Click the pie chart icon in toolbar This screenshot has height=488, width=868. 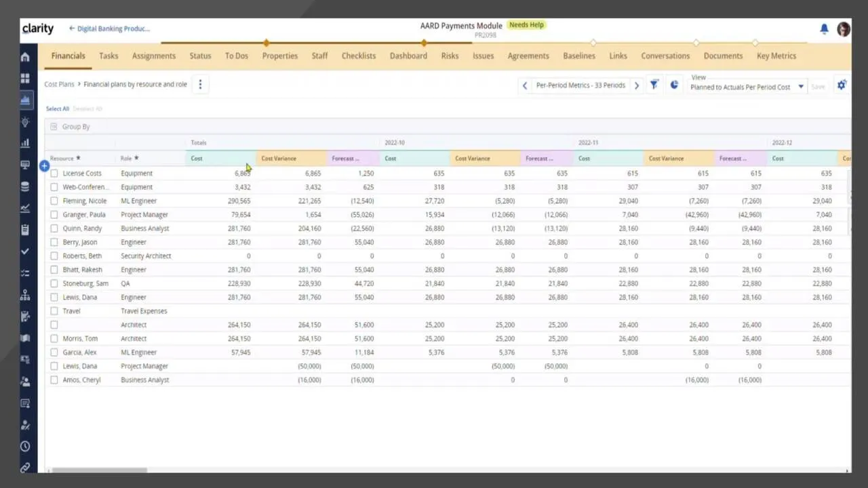tap(674, 85)
